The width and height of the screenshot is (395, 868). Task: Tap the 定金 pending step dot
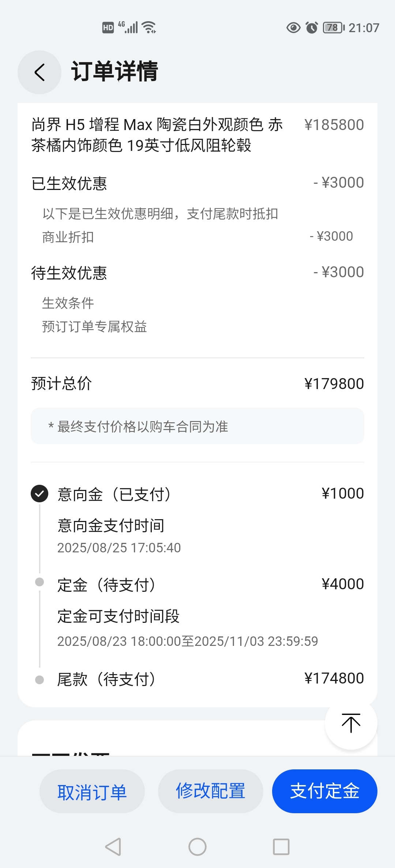pos(39,582)
